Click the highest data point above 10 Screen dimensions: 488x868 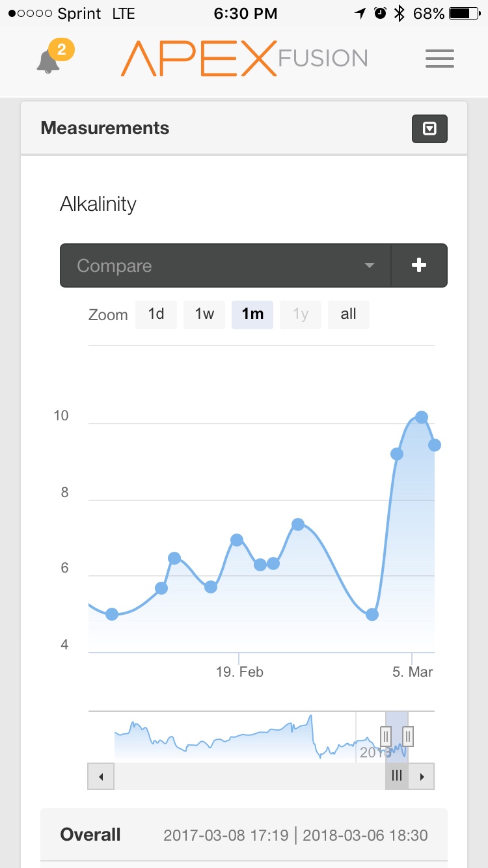click(x=422, y=417)
